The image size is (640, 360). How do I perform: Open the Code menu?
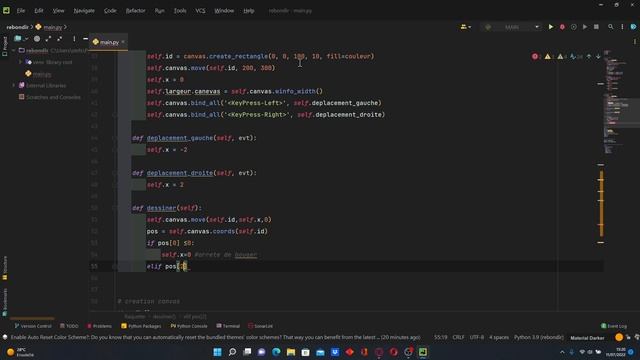coord(110,11)
